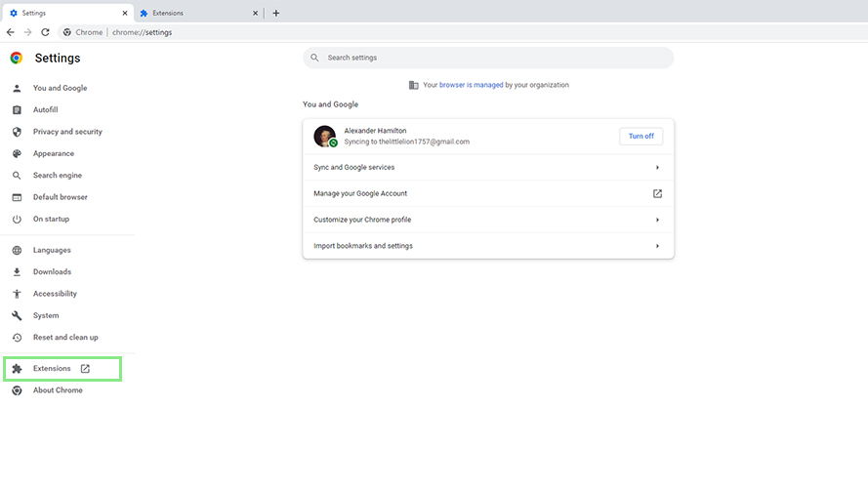Open Reset and clean up section
This screenshot has height=488, width=868.
(65, 338)
